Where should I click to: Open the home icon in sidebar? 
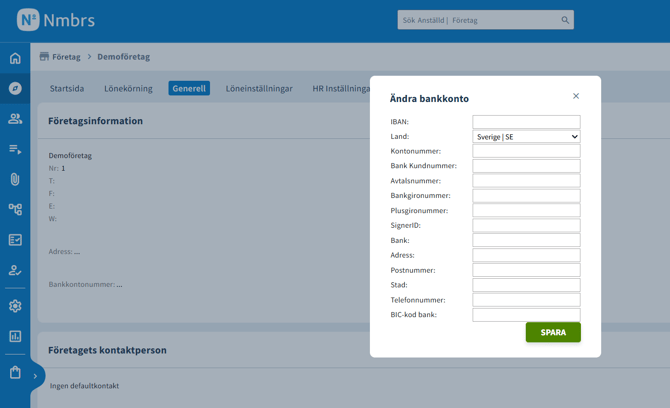pyautogui.click(x=15, y=58)
